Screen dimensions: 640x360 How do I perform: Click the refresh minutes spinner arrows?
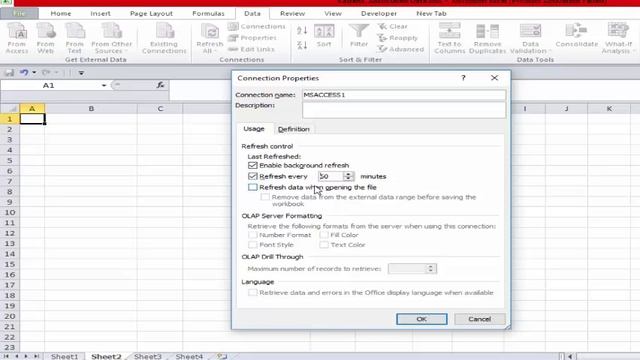point(348,176)
